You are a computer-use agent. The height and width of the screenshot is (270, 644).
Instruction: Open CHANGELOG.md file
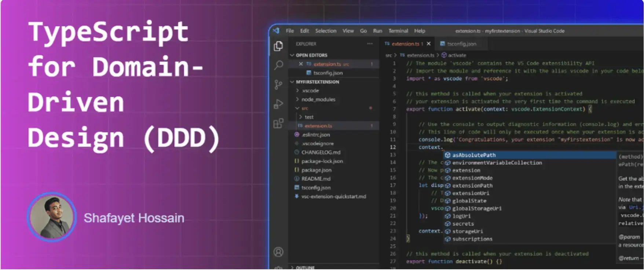point(321,152)
